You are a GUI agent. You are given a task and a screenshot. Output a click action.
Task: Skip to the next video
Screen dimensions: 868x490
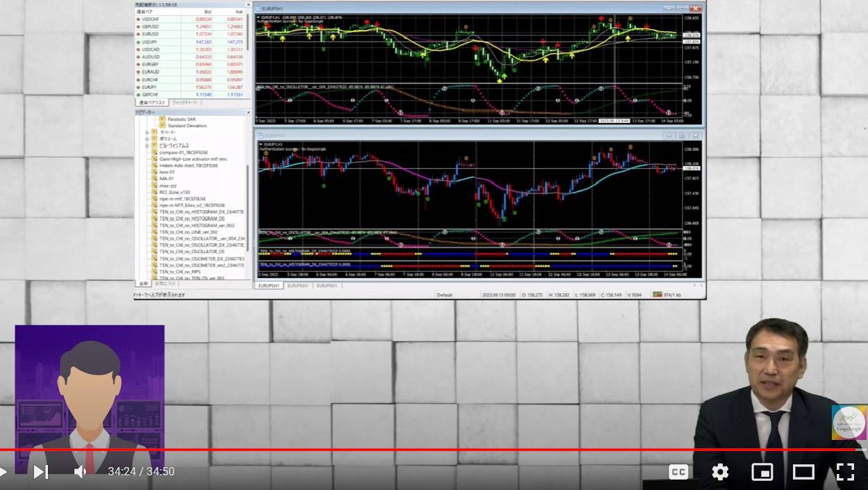coord(41,472)
